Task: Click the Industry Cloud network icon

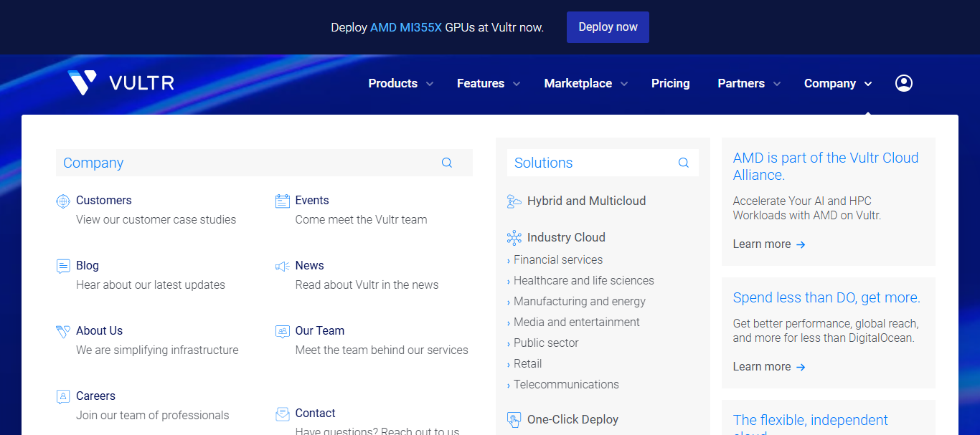Action: pos(514,238)
